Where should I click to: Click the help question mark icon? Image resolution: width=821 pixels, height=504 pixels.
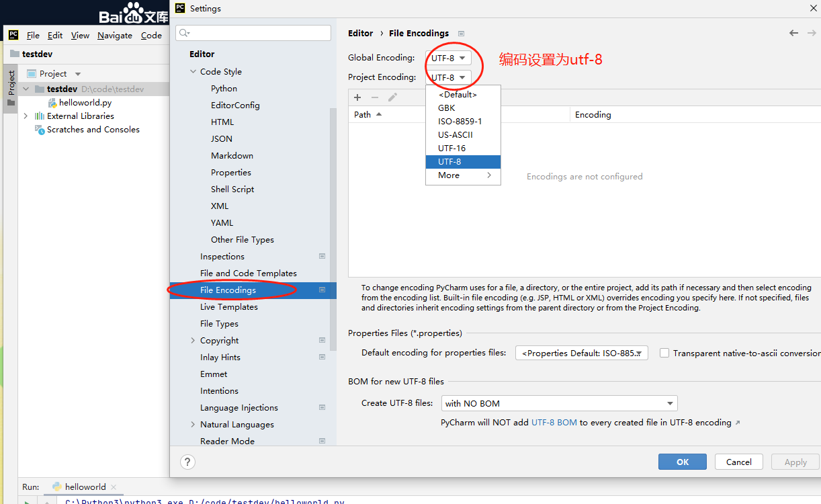(187, 462)
